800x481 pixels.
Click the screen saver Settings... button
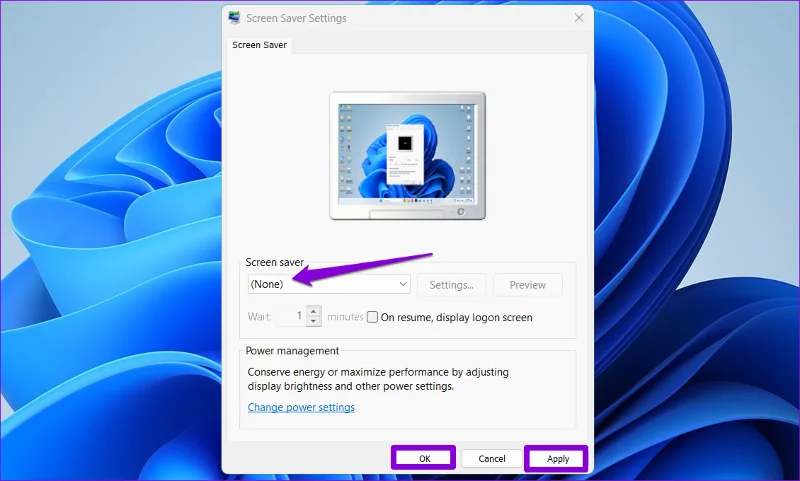point(451,285)
